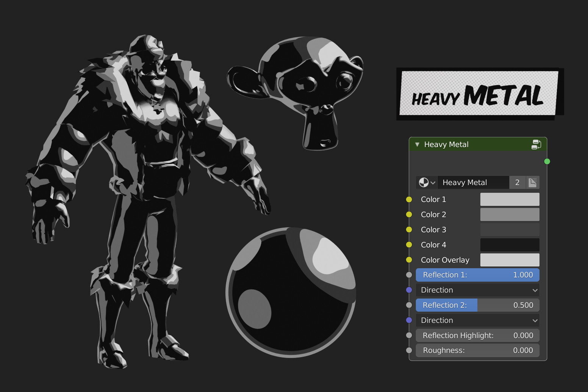Open the Color 4 swatch
588x392 pixels.
pos(510,245)
